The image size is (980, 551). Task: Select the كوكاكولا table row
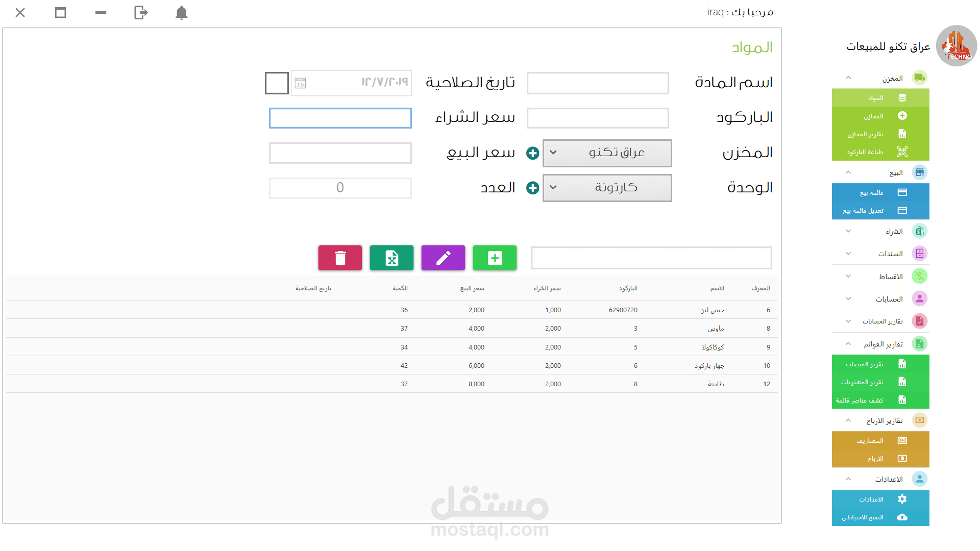tap(713, 347)
